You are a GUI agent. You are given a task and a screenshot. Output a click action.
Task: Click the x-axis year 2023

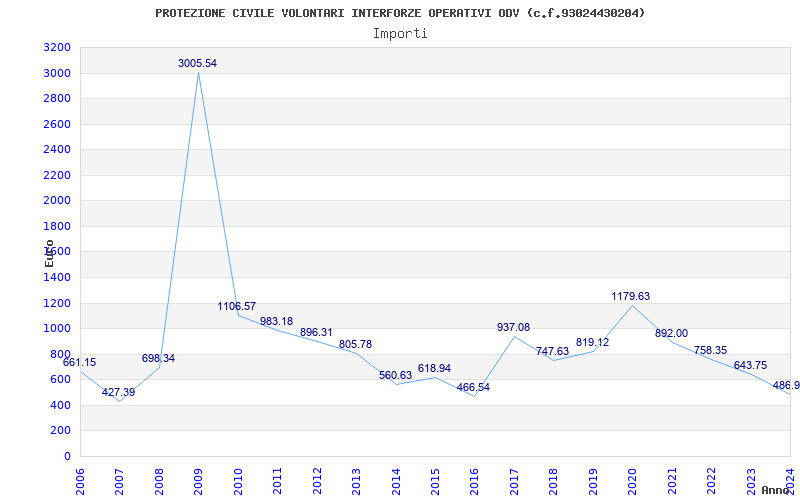pos(751,482)
